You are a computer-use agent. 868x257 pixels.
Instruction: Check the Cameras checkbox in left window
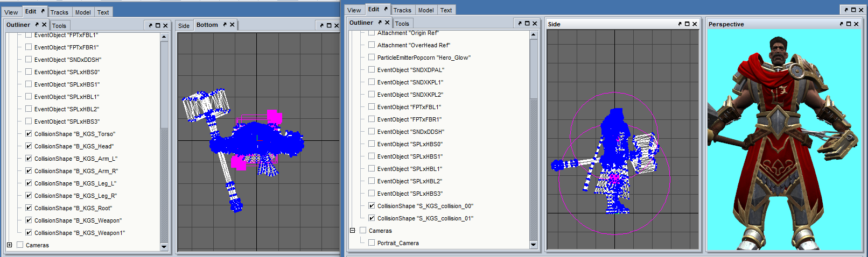click(x=20, y=245)
